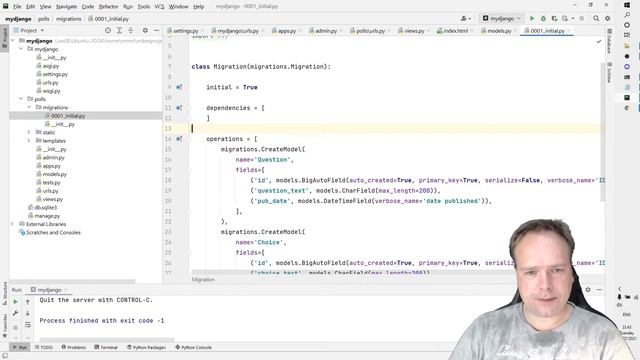The height and width of the screenshot is (360, 640).
Task: Open Search Everywhere magnifier icon
Action: (x=596, y=18)
